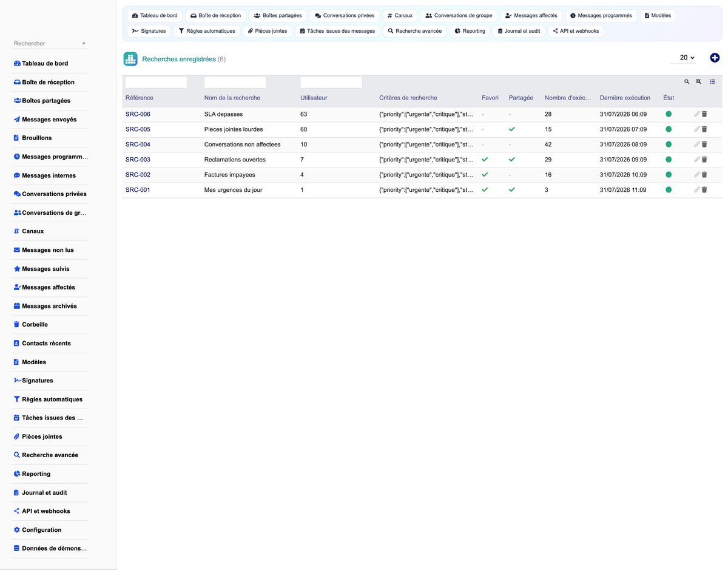The width and height of the screenshot is (728, 570).
Task: Open the Boîtes partagées top tab
Action: tap(278, 16)
